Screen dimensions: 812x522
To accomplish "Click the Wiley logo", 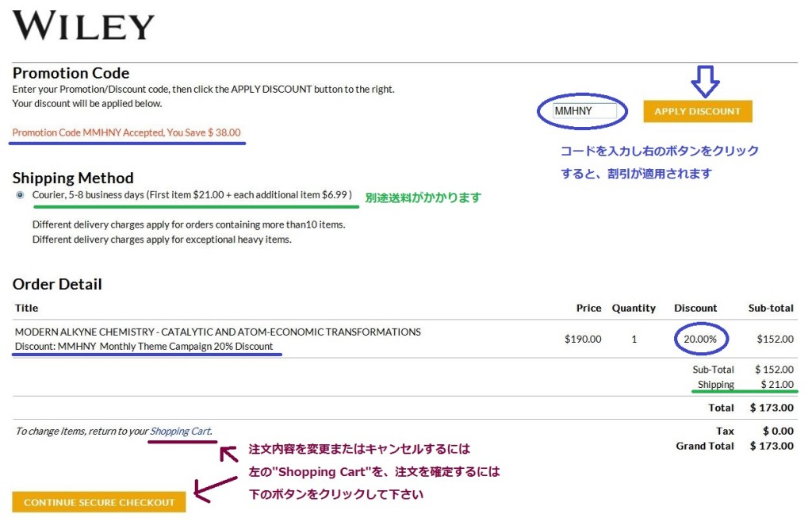I will pyautogui.click(x=83, y=26).
